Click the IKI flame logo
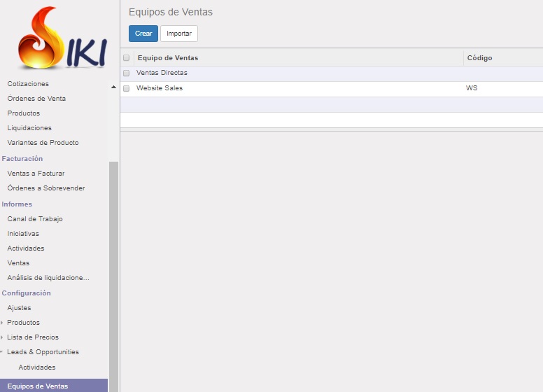 click(x=60, y=40)
